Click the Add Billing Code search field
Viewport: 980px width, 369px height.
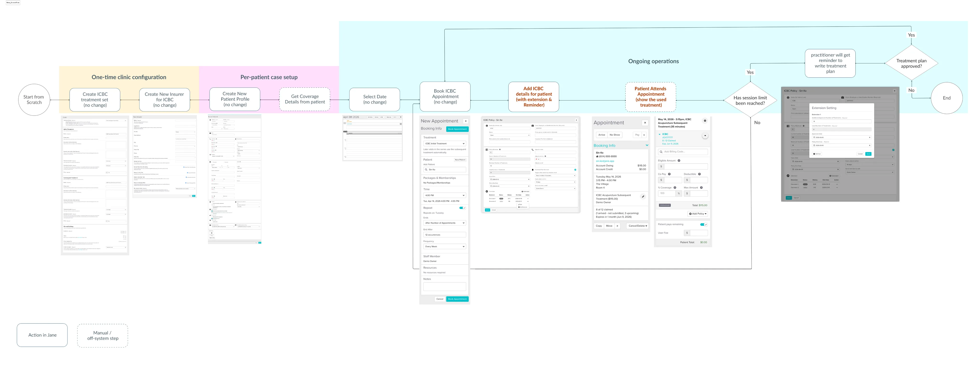click(683, 152)
